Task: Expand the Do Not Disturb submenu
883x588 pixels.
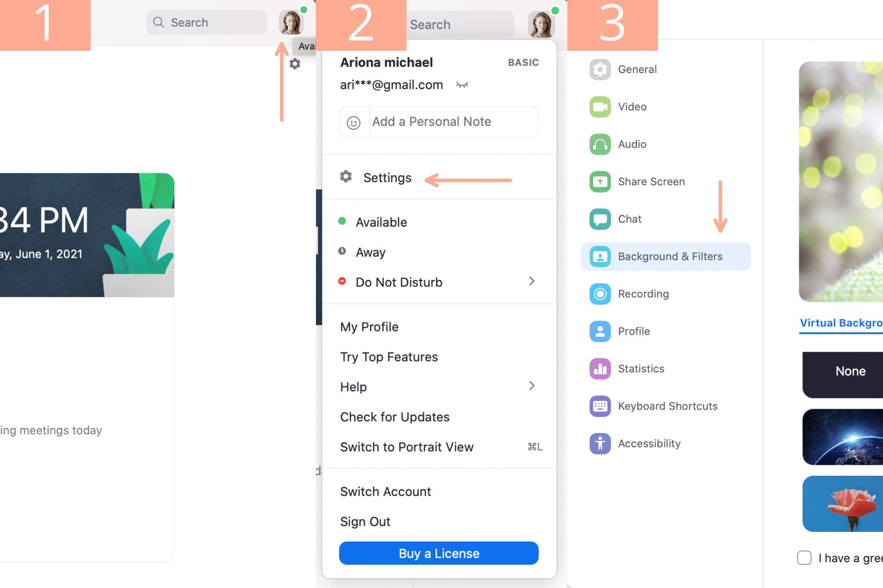Action: 533,281
